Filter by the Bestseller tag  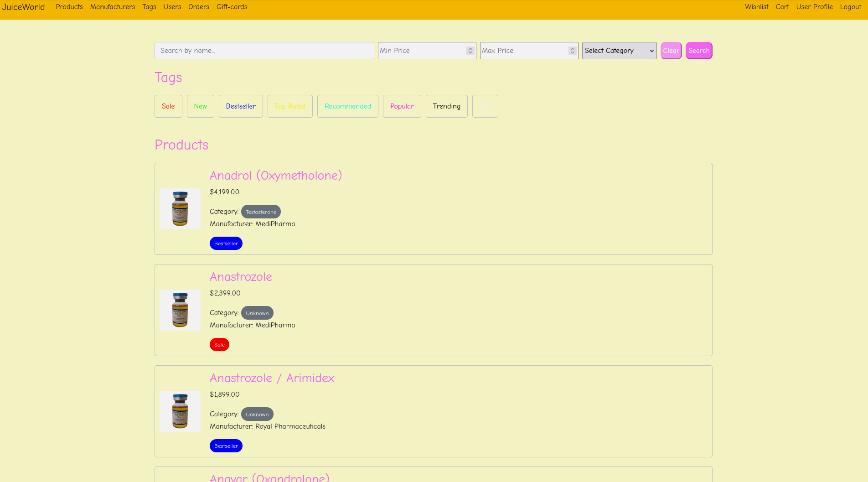click(x=241, y=106)
